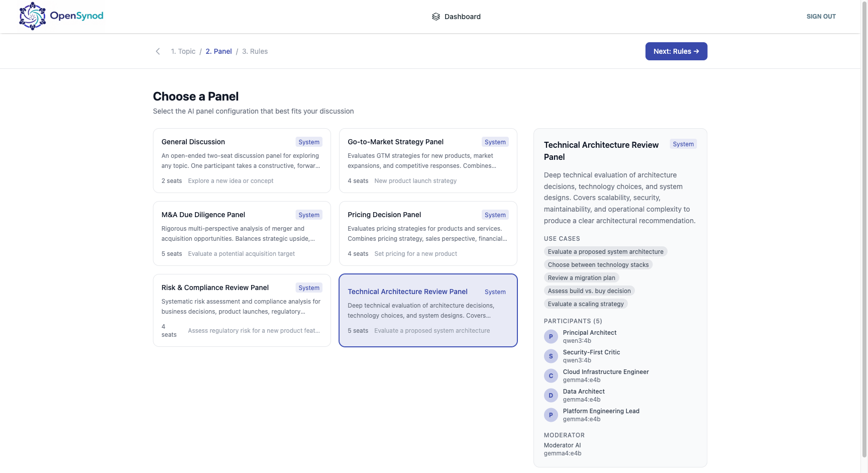868x473 pixels.
Task: Click 'Evaluate a proposed system architecture' use case tag
Action: [x=605, y=252]
